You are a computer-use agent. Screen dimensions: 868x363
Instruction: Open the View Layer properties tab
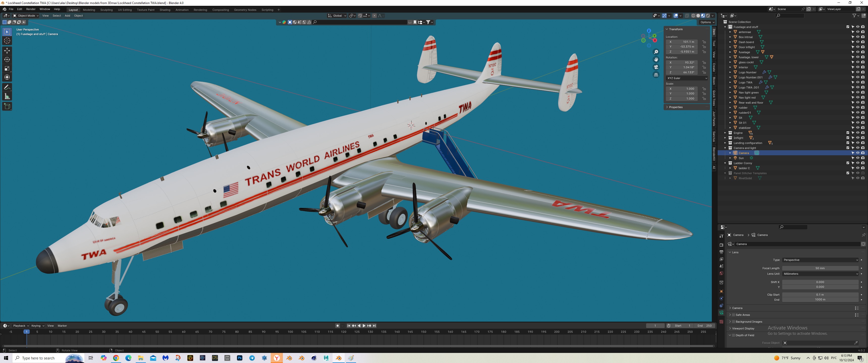coord(721,259)
